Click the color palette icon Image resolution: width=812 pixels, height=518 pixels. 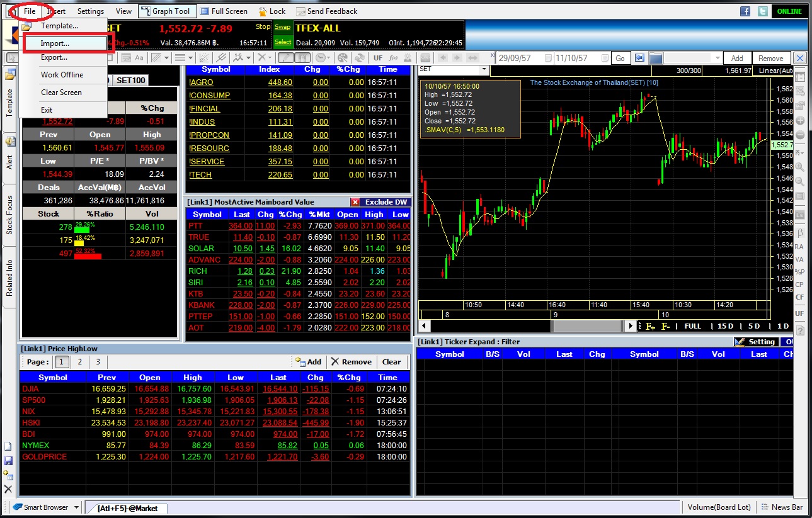(x=343, y=58)
